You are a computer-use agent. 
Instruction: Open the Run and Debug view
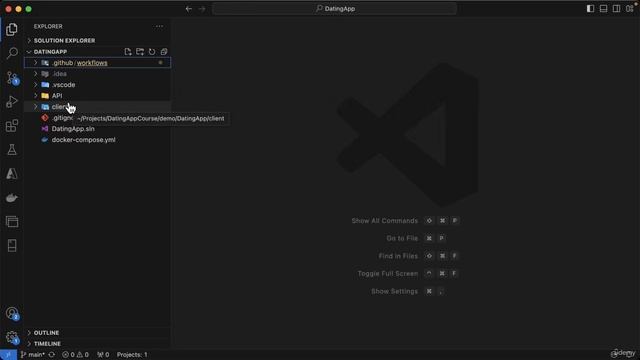pyautogui.click(x=12, y=102)
